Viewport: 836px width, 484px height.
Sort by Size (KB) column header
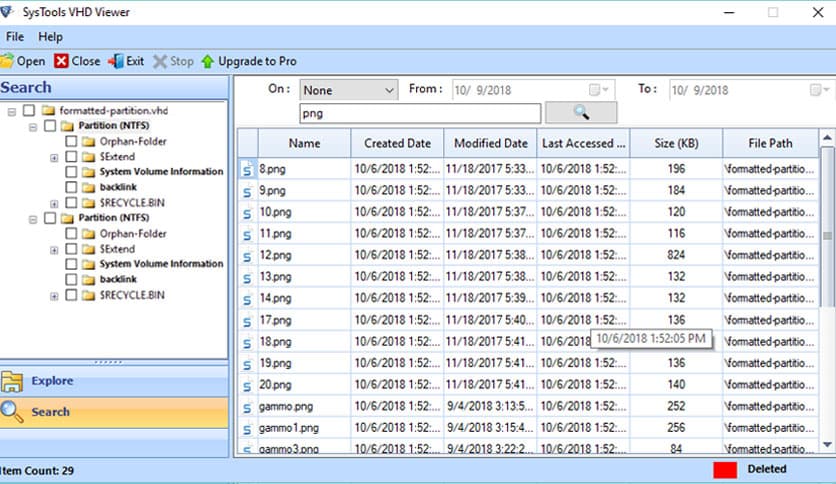(x=677, y=143)
